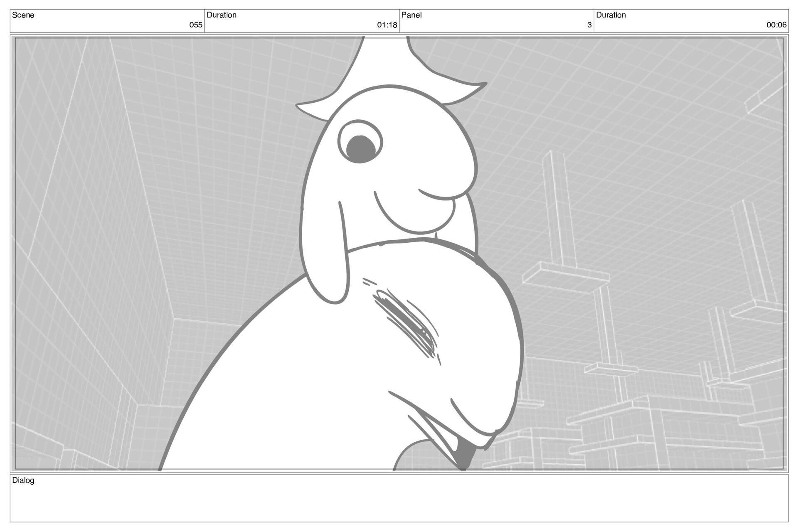Click panel duration value 00:06
798x532 pixels.
(776, 25)
